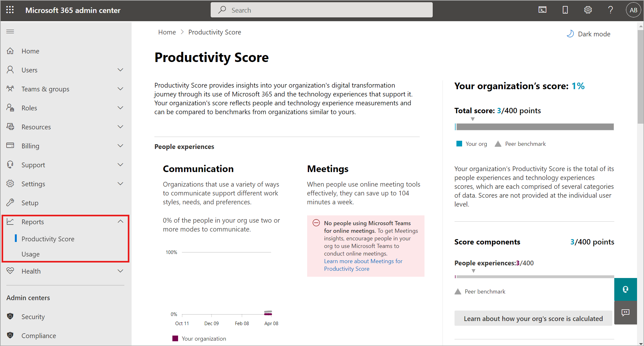644x346 pixels.
Task: Select Productivity Score in Reports menu
Action: tap(48, 239)
